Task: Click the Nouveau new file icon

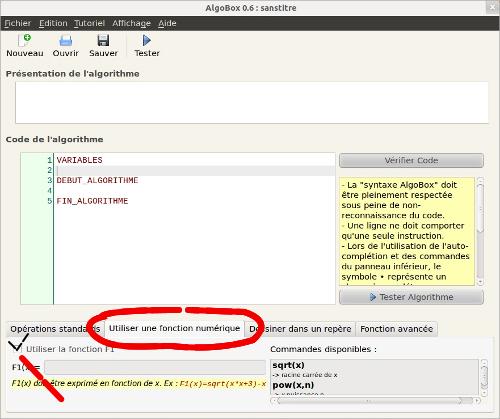Action: pos(25,41)
